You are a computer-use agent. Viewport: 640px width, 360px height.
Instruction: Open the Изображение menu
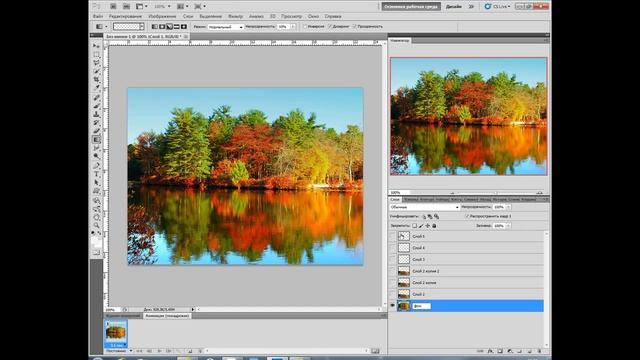162,16
